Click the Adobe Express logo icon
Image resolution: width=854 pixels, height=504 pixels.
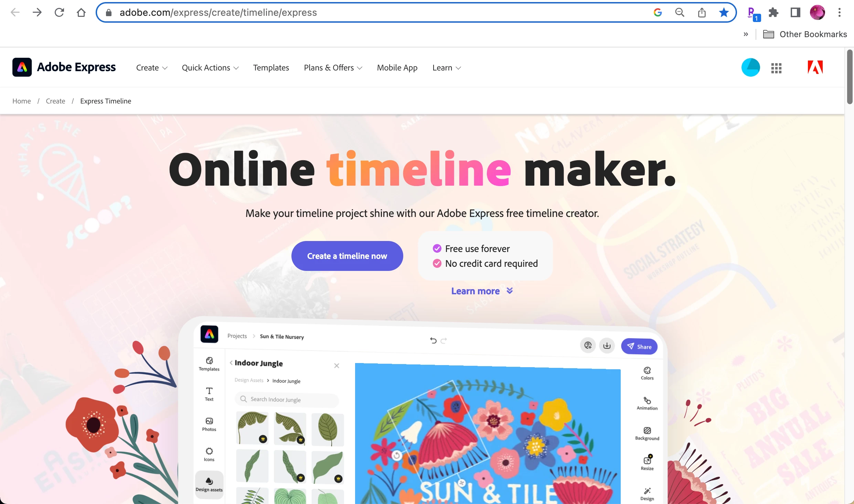click(22, 67)
